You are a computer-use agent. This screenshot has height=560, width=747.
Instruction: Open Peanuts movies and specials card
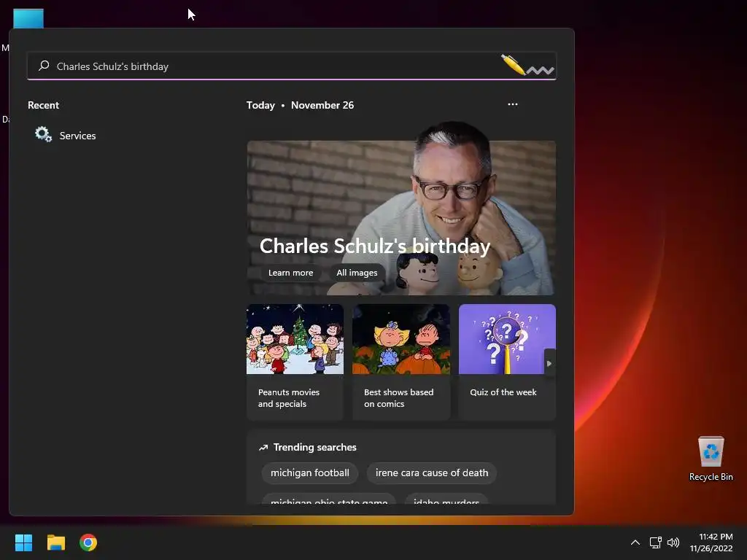(295, 362)
